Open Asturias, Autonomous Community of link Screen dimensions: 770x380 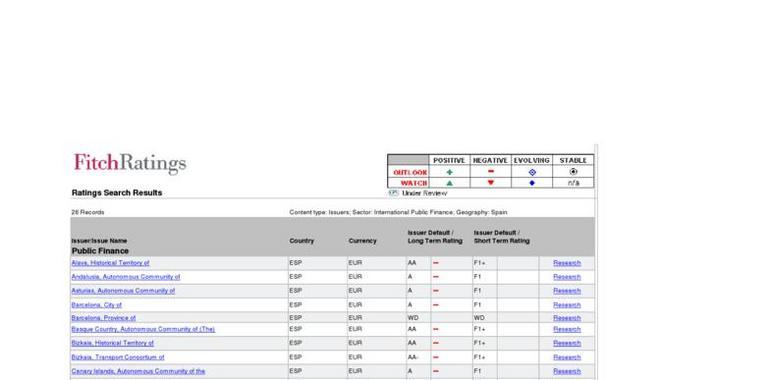[123, 291]
